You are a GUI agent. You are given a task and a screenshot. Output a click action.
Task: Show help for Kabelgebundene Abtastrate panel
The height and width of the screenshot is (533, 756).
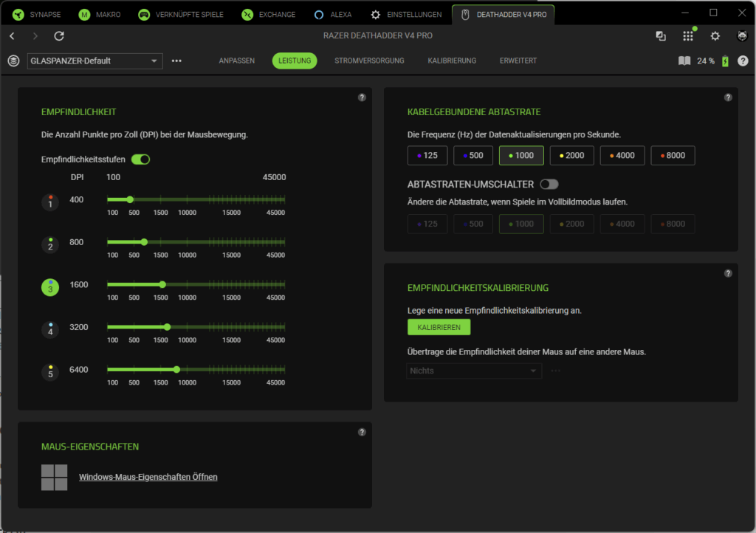[x=728, y=97]
